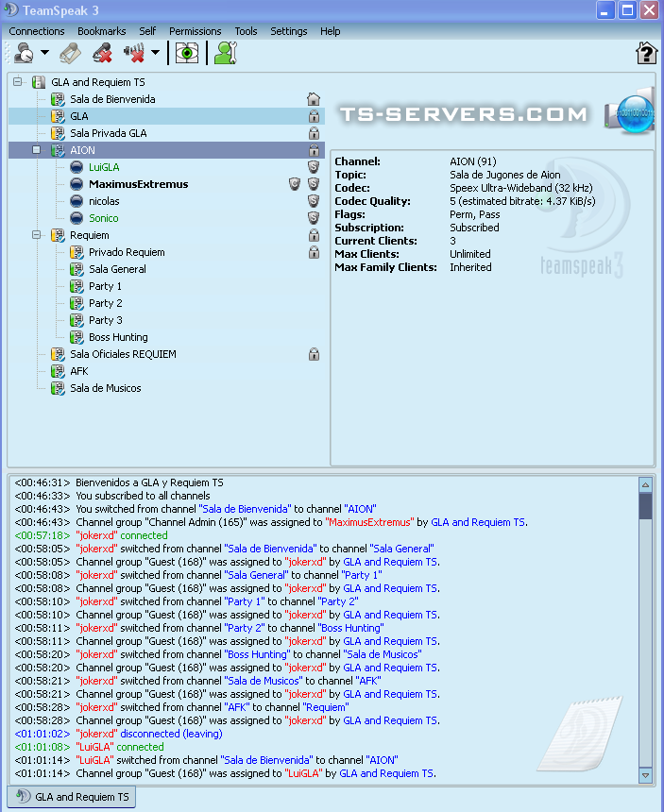Click the padlock icon on the AION row
This screenshot has width=664, height=812.
point(314,150)
